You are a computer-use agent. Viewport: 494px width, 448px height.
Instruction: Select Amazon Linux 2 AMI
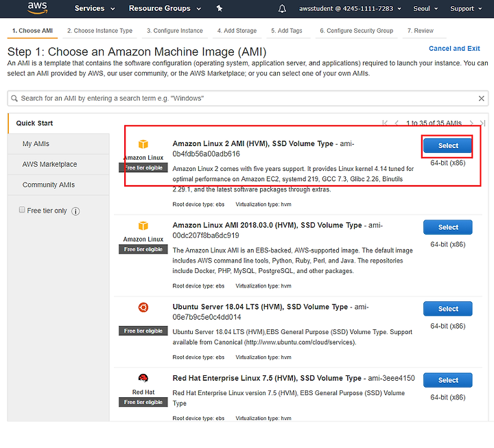(447, 146)
